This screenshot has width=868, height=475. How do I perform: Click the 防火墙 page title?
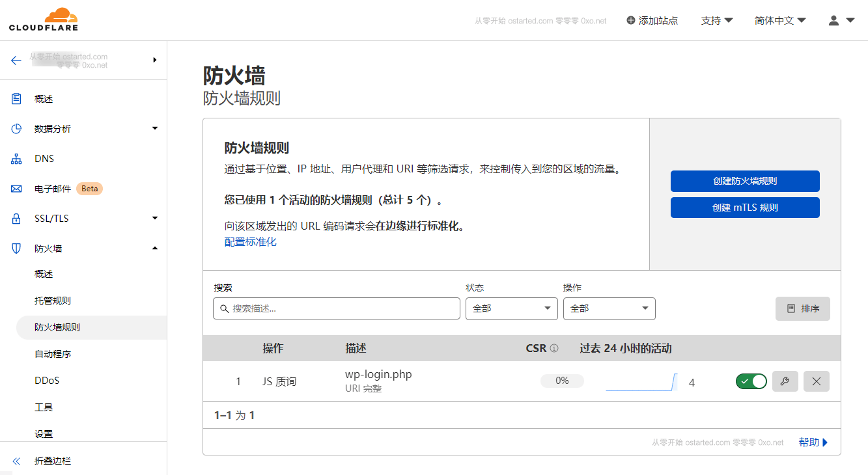point(234,75)
